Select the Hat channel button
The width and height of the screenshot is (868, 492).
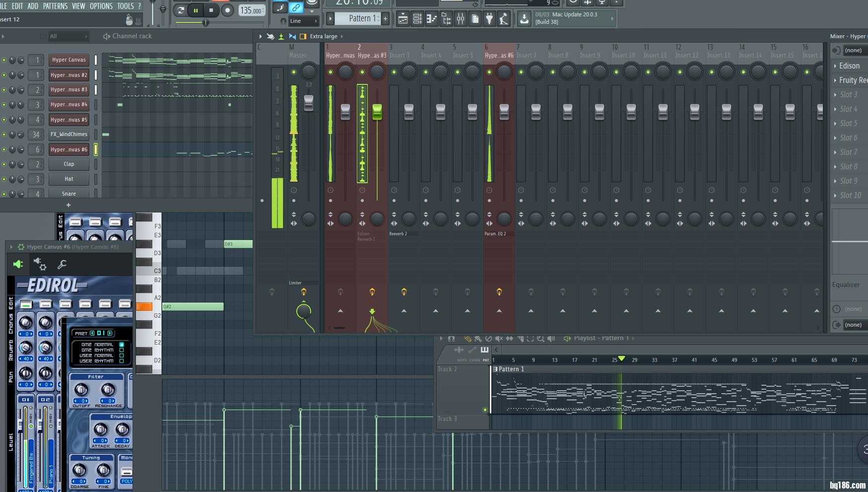pos(69,179)
